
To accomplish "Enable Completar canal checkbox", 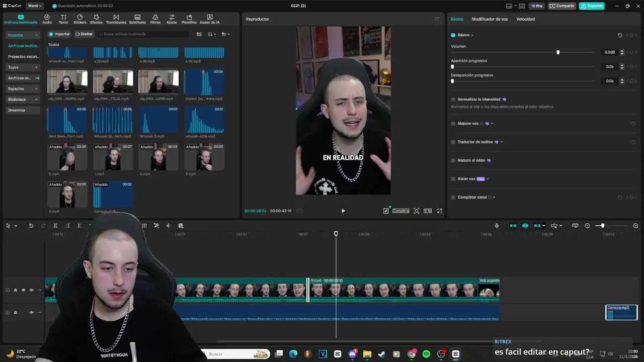I will click(x=453, y=198).
